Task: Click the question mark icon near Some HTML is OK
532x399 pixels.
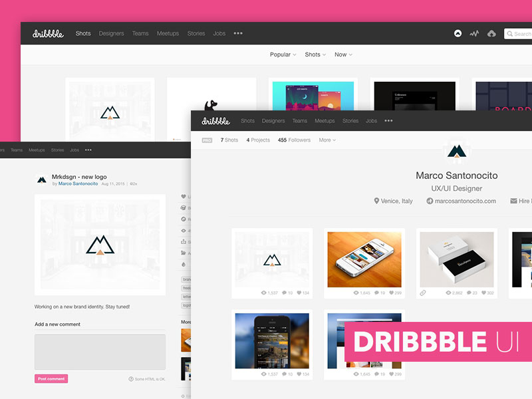Action: click(131, 379)
